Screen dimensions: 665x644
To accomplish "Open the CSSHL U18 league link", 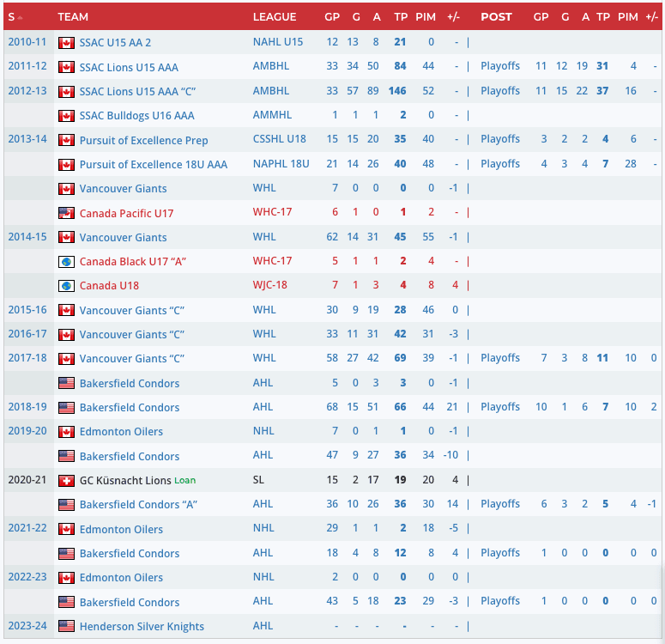I will [x=279, y=140].
